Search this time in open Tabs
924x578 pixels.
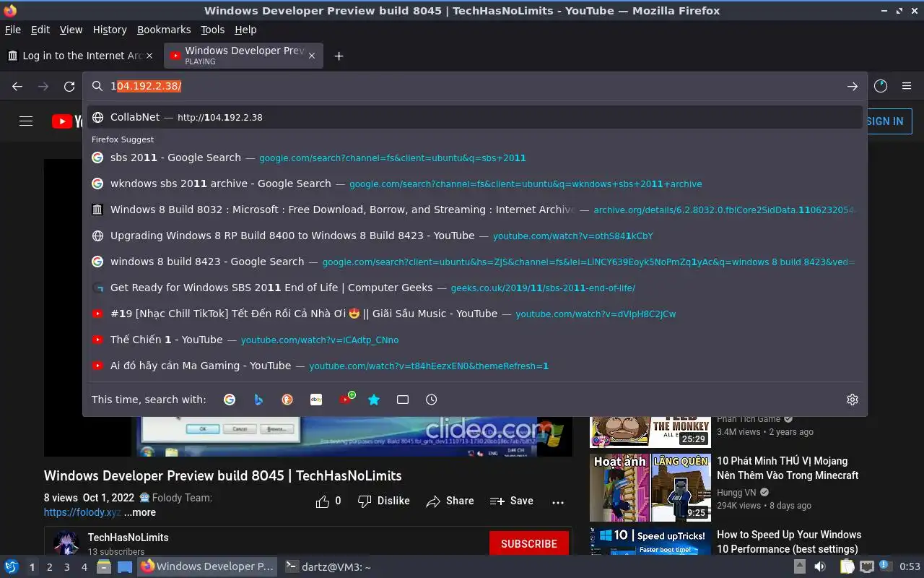click(403, 400)
